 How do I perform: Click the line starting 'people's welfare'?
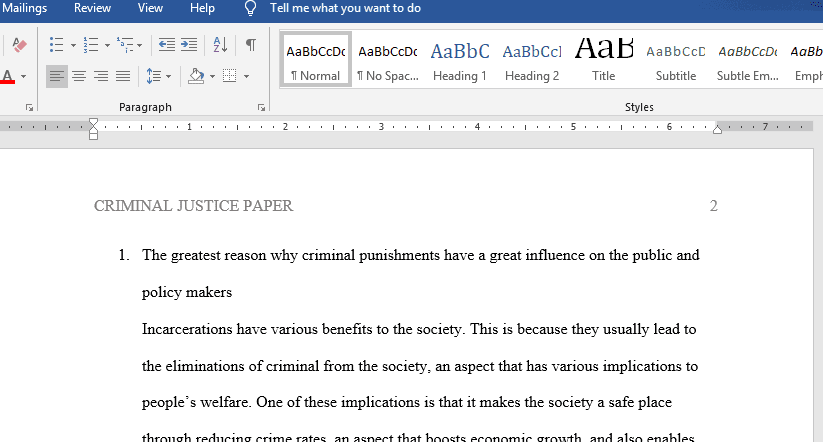coord(407,403)
